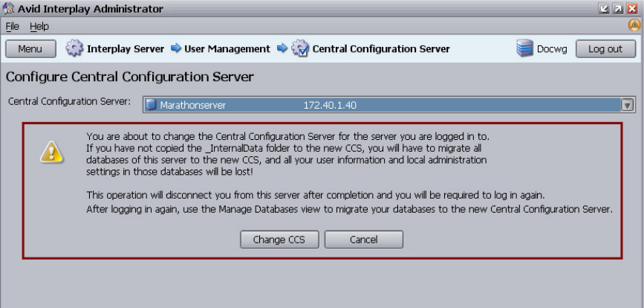The image size is (644, 308).
Task: Go to User Management breadcrumb
Action: (x=227, y=49)
